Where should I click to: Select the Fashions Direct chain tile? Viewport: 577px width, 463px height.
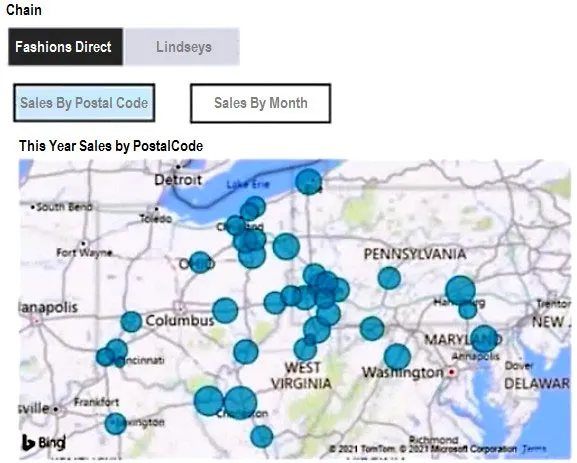(x=66, y=47)
